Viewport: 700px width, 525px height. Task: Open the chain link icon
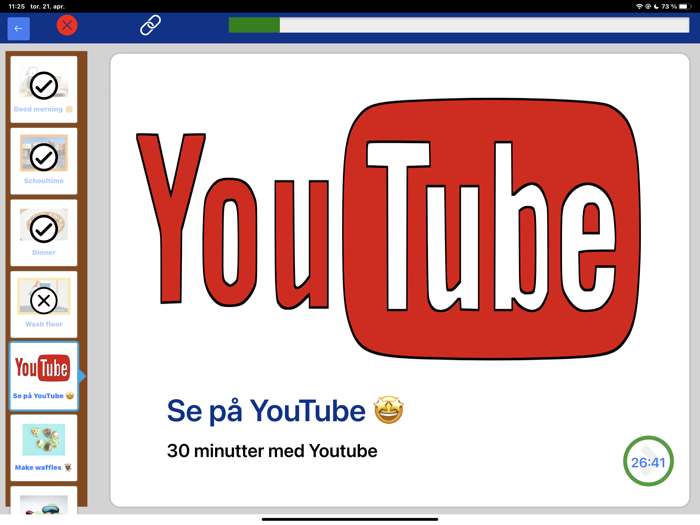[x=150, y=25]
